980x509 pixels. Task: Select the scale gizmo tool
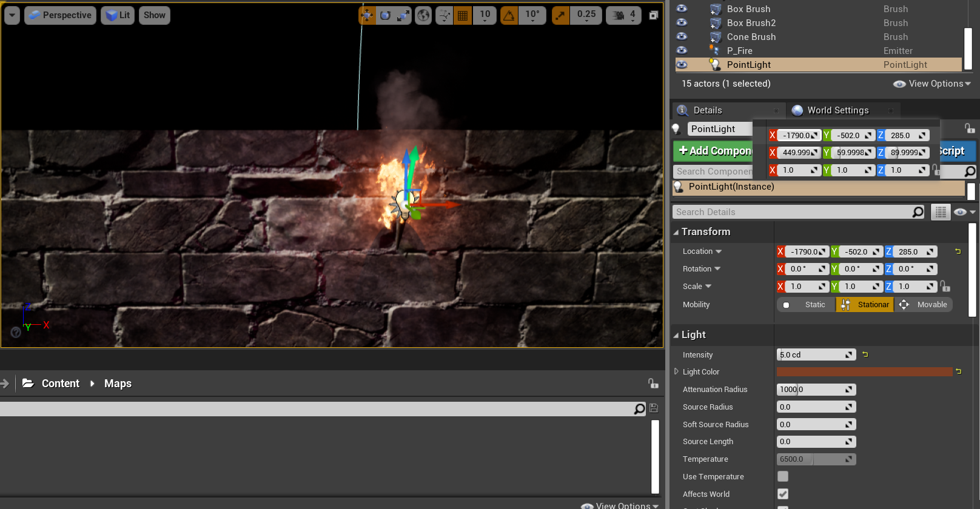tap(403, 15)
